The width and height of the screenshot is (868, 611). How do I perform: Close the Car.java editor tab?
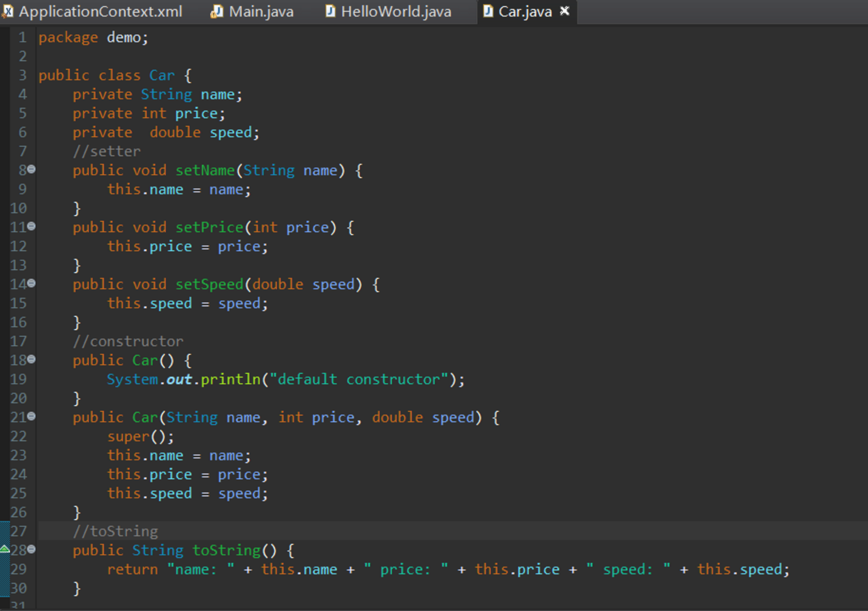click(x=565, y=11)
